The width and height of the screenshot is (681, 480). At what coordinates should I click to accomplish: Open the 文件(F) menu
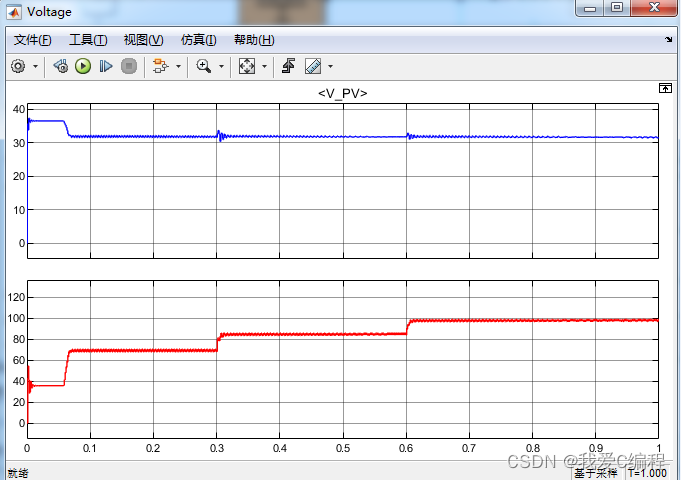click(33, 40)
